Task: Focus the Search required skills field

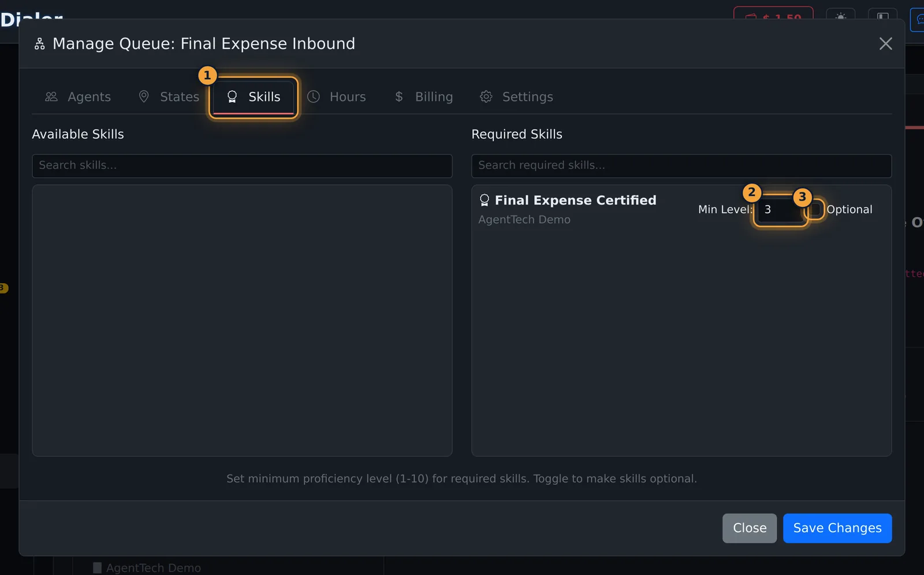Action: tap(681, 166)
